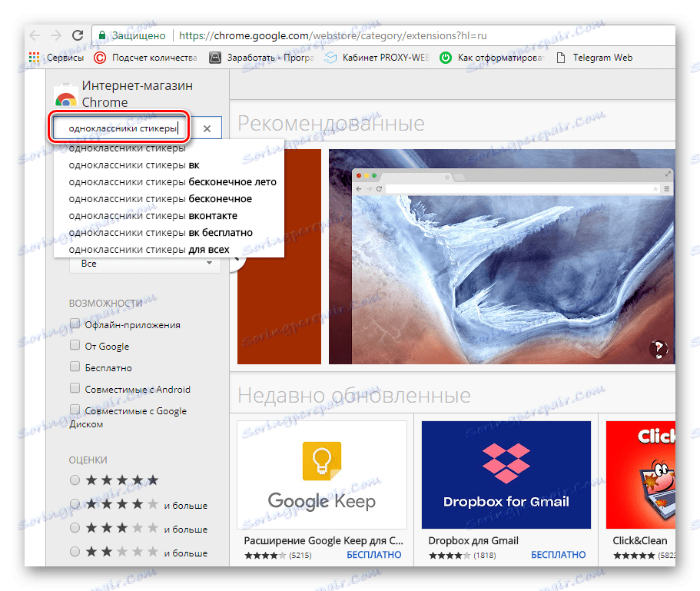Click the Рекомендованные section heading
This screenshot has height=591, width=700.
(331, 123)
